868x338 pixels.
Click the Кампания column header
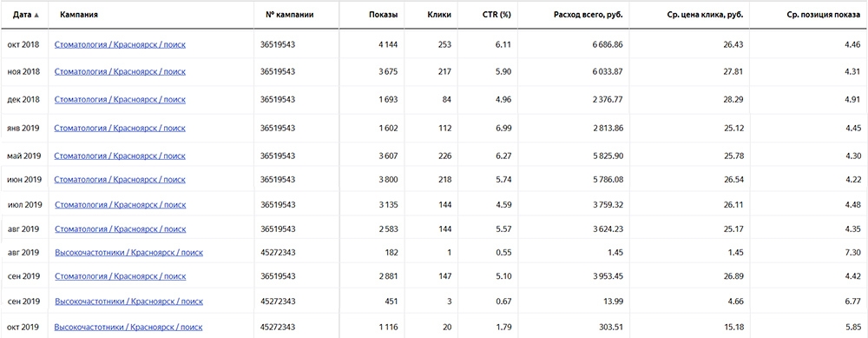(79, 15)
